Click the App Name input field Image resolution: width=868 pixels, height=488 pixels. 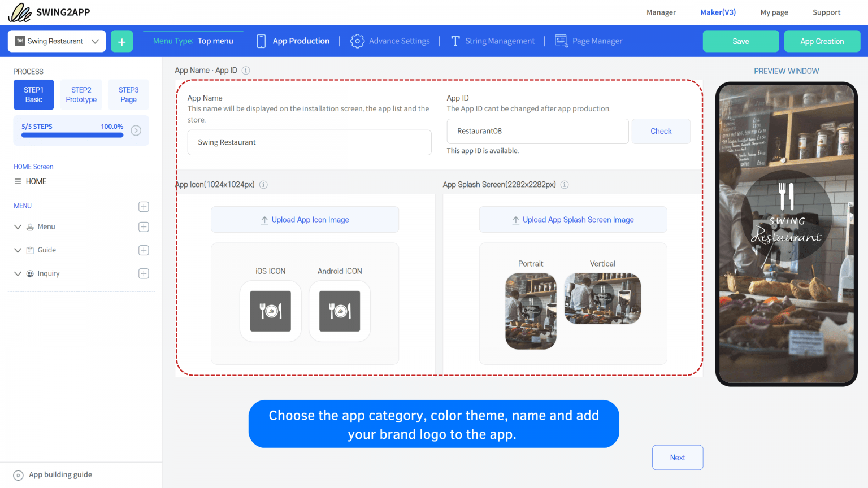(309, 142)
